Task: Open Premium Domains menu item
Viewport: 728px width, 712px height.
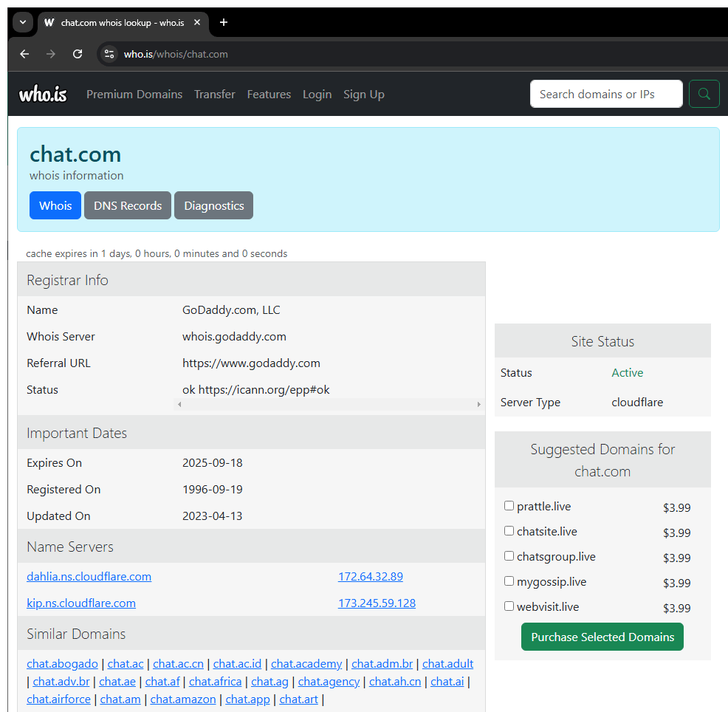Action: [x=134, y=95]
